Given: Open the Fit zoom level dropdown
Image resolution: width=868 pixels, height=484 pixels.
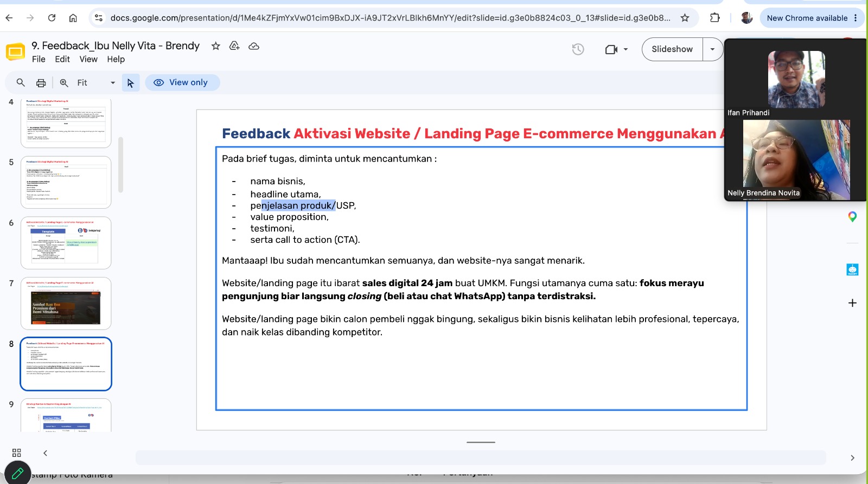Looking at the screenshot, I should point(96,82).
